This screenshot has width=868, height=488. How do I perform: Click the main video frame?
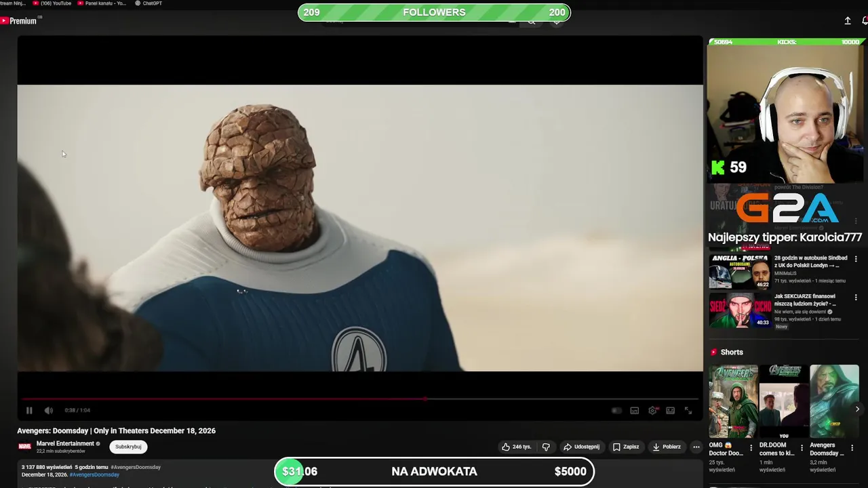[x=360, y=228]
